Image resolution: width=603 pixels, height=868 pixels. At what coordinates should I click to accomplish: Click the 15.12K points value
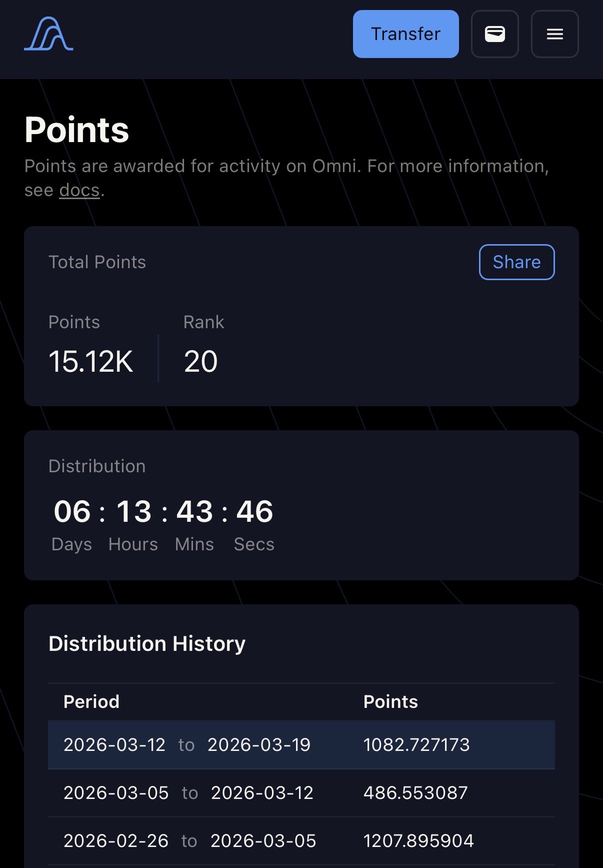[x=91, y=362]
